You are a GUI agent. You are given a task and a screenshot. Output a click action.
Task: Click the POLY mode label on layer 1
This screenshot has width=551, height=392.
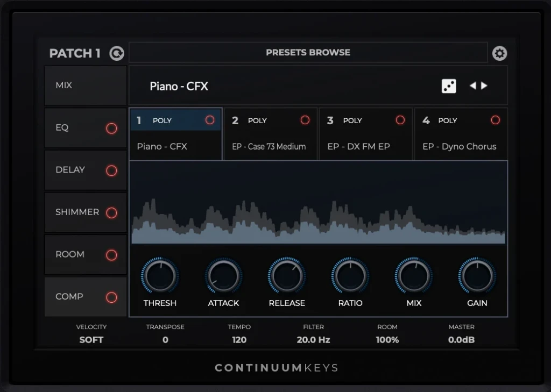[162, 120]
